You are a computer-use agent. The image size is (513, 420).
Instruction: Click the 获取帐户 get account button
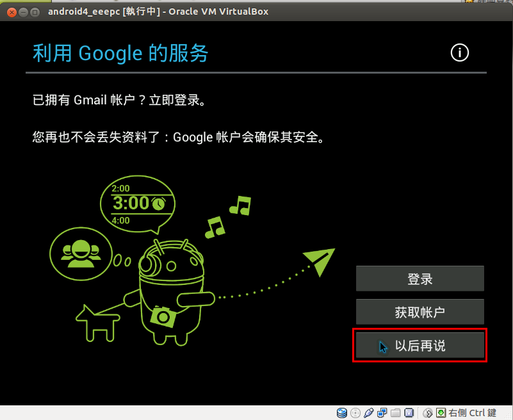coord(419,312)
